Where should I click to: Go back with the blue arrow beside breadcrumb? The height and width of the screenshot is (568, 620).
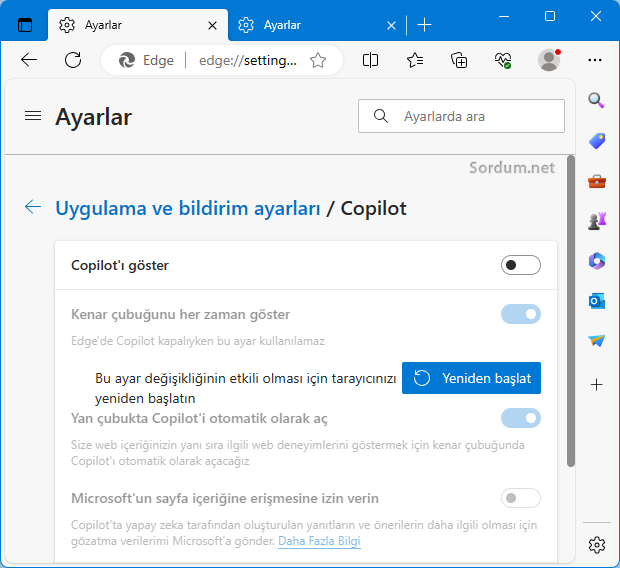33,206
